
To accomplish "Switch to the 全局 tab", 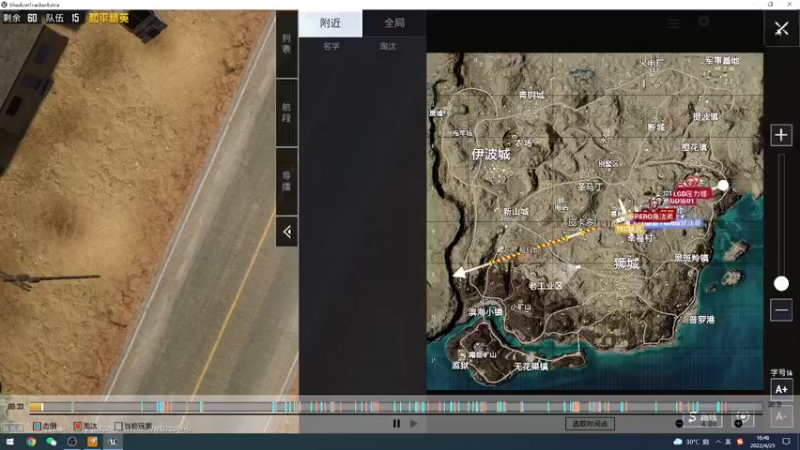I will point(394,23).
